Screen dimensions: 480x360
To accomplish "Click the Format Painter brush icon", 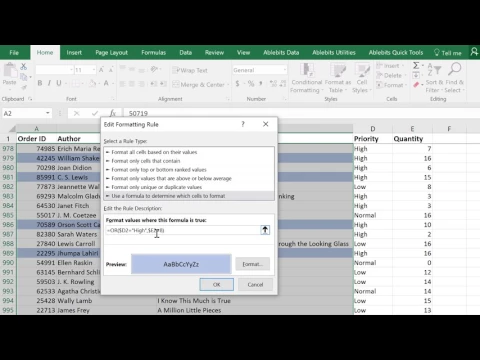I will point(23,87).
